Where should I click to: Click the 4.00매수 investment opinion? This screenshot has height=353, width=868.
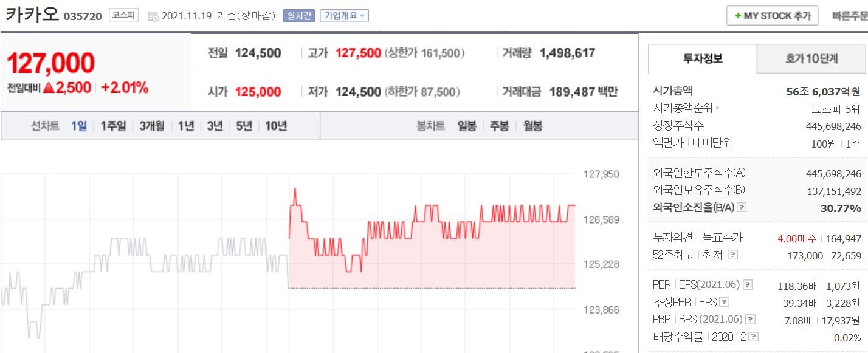[797, 238]
